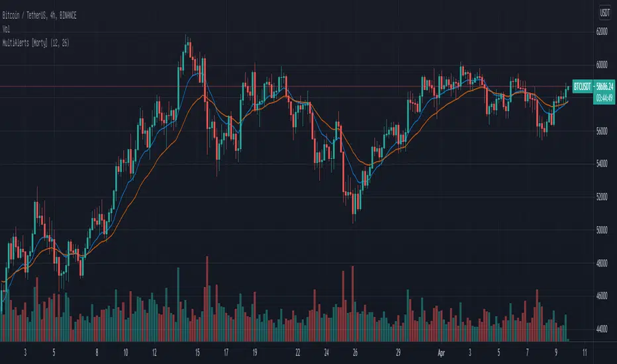The height and width of the screenshot is (364, 617).
Task: Open the USDT currency selector
Action: 604,12
